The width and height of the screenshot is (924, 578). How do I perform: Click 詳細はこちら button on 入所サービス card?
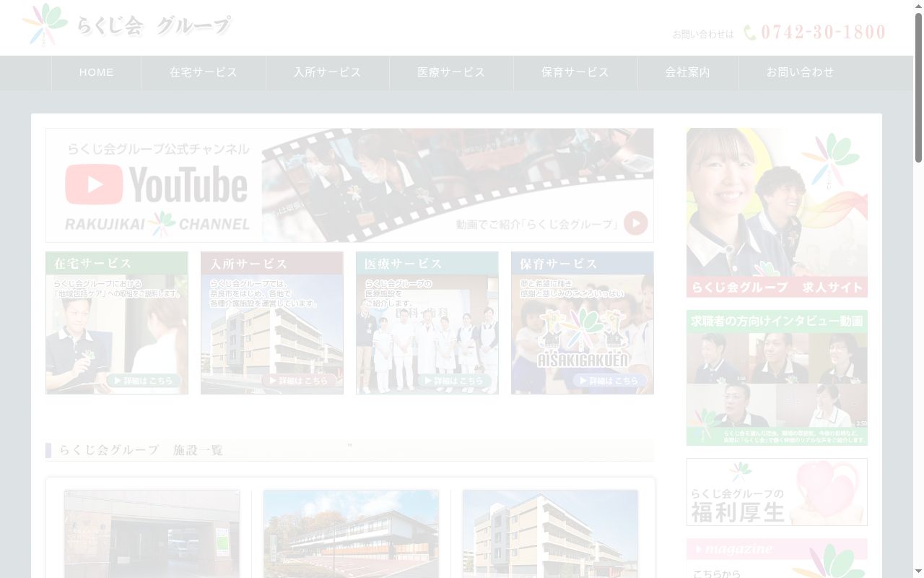point(299,381)
